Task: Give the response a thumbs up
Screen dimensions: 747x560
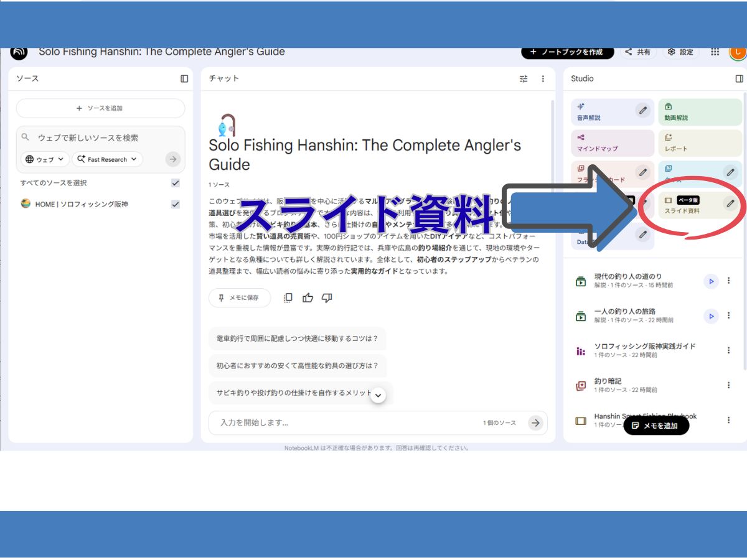Action: coord(307,298)
